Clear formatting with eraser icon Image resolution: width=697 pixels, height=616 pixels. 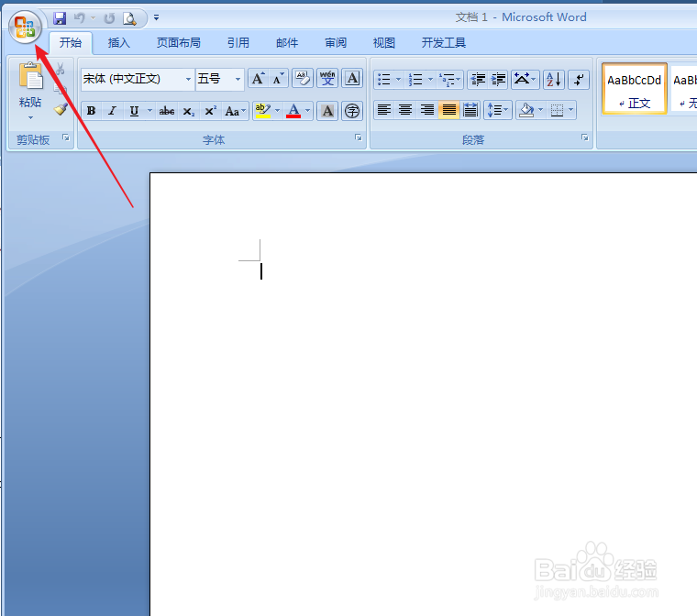click(303, 79)
